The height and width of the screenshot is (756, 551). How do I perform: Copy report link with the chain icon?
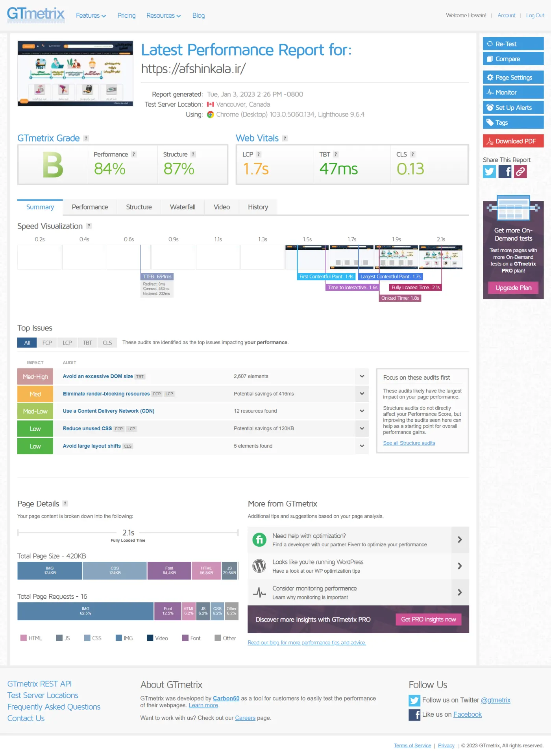520,172
